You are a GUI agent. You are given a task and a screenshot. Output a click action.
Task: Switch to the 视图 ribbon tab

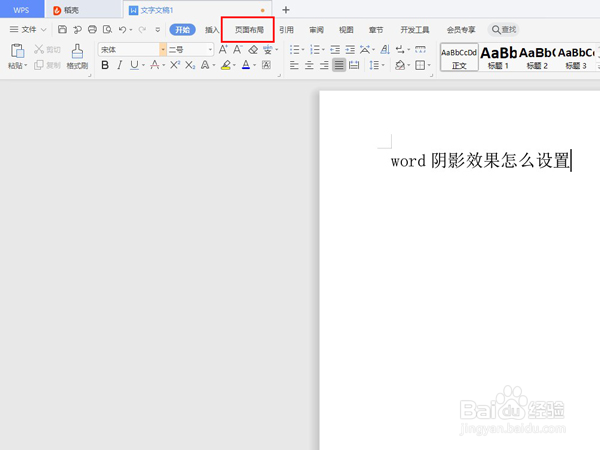click(x=346, y=29)
